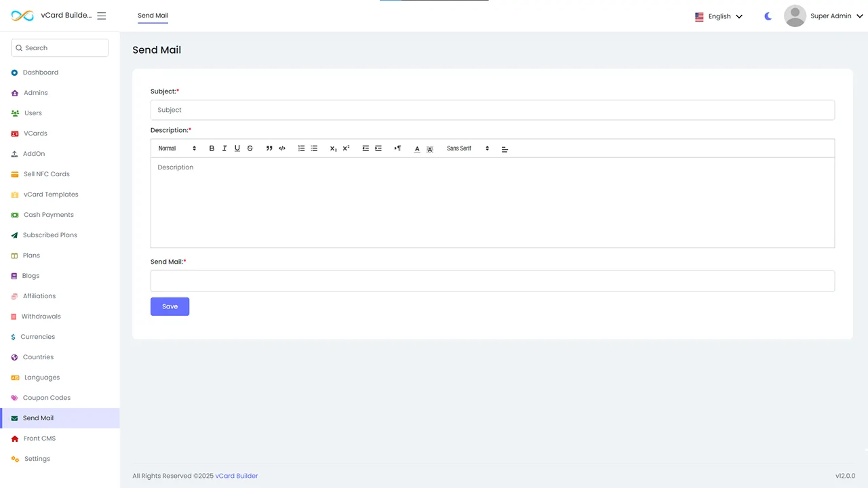Viewport: 868px width, 488px height.
Task: Insert a blockquote in the description
Action: tap(269, 148)
